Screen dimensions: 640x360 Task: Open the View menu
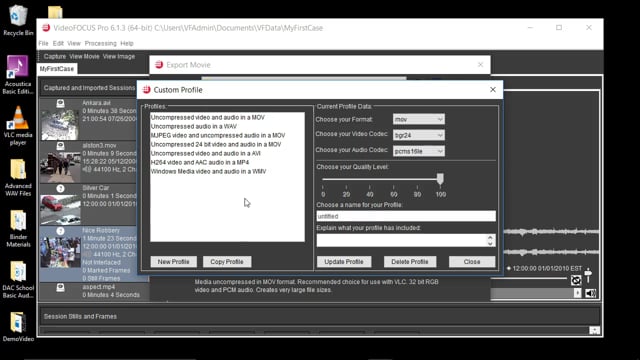pos(74,43)
